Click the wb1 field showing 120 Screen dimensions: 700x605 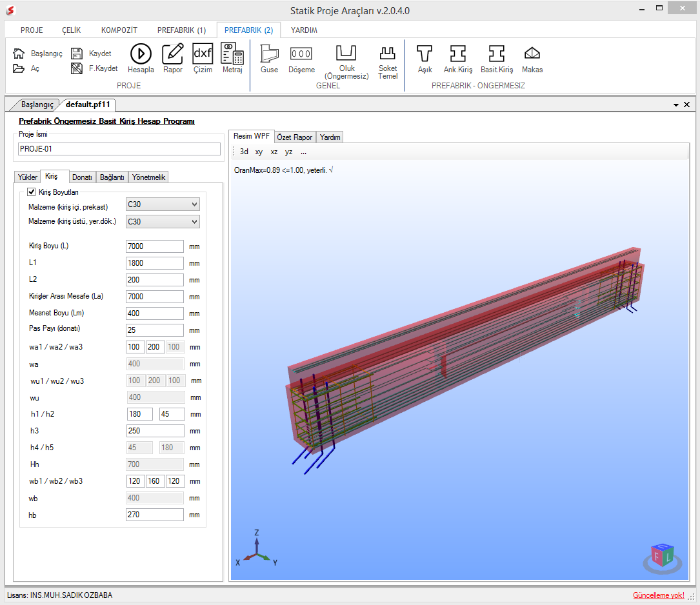click(135, 481)
